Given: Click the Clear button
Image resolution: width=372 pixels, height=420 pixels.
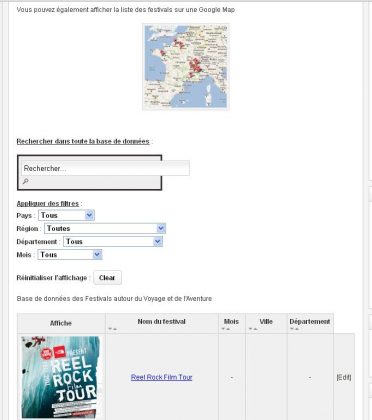Looking at the screenshot, I should [107, 278].
